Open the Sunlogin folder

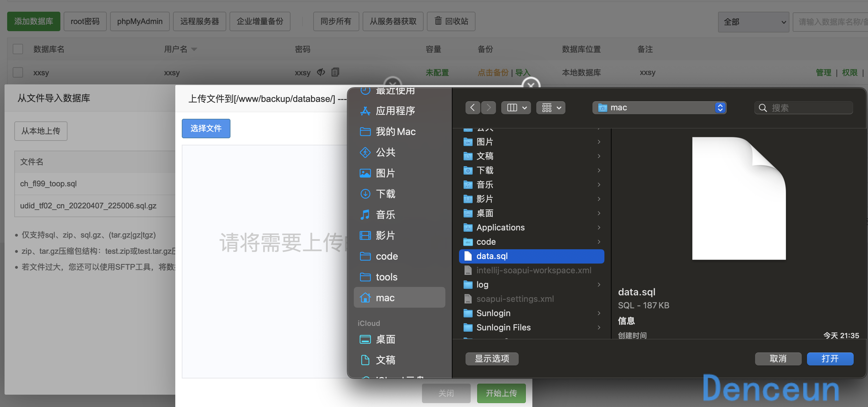[531, 313]
